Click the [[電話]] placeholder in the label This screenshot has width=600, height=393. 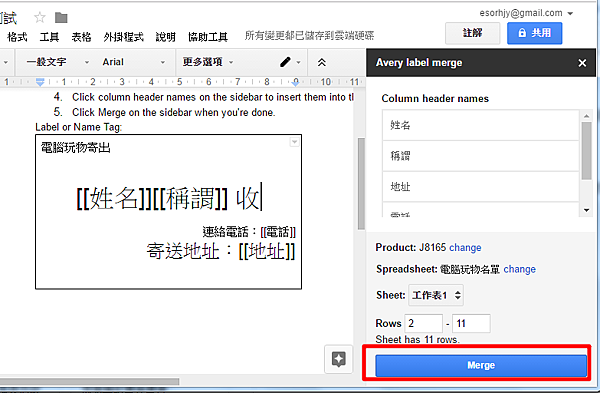[278, 232]
